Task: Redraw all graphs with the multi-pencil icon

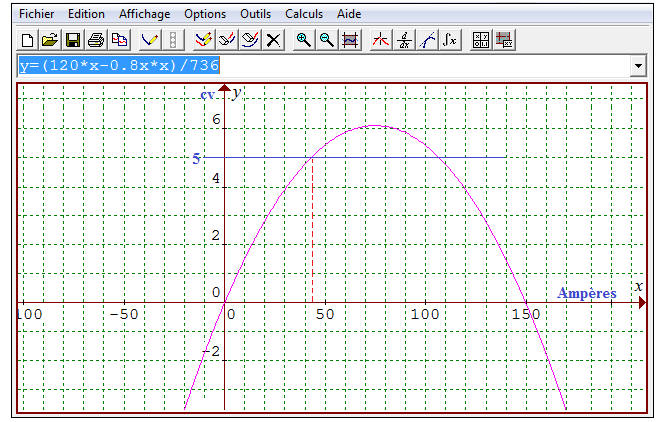Action: 204,40
